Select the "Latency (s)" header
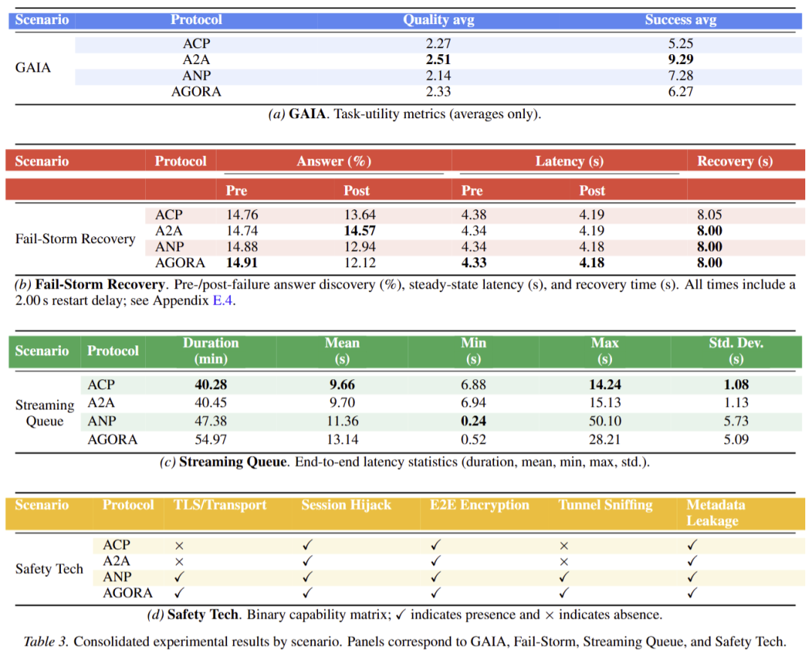 point(569,161)
